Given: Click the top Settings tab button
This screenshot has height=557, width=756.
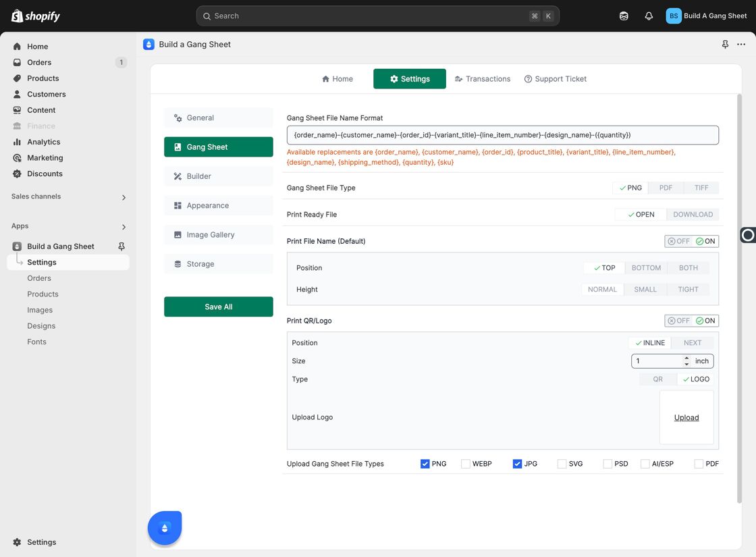Looking at the screenshot, I should (x=409, y=79).
